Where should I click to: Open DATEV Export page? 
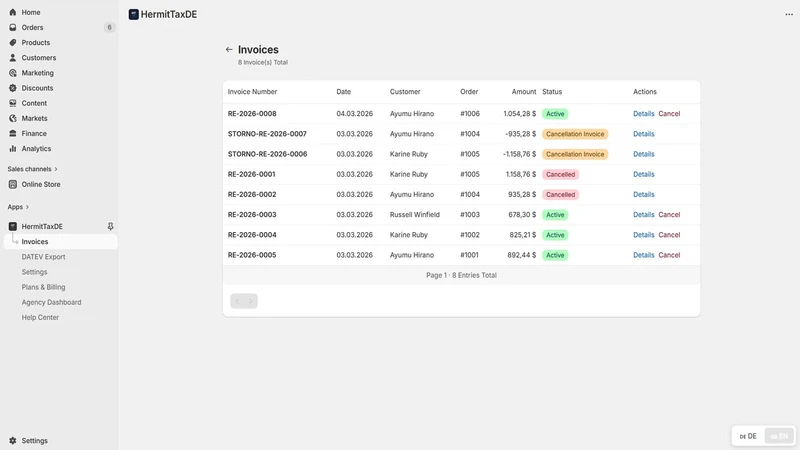(x=43, y=257)
